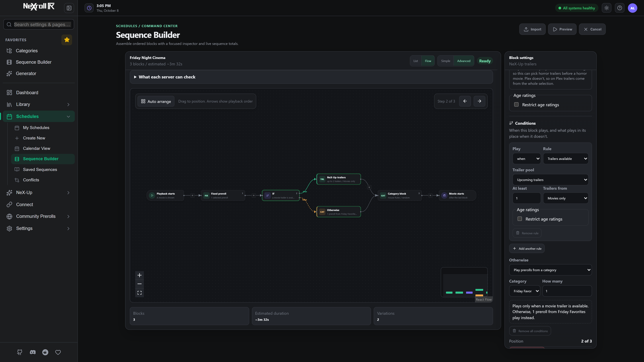This screenshot has width=644, height=362.
Task: Click the heart icon in footer
Action: 58,352
